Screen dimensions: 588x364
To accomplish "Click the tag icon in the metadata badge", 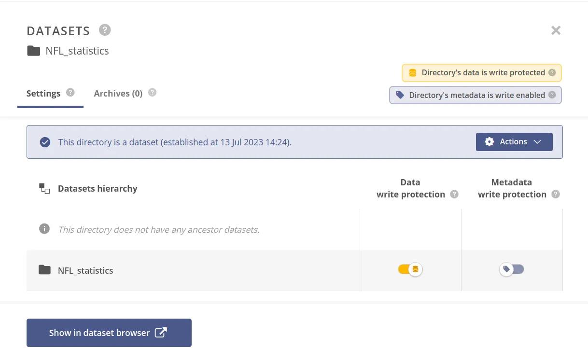I will (x=400, y=95).
